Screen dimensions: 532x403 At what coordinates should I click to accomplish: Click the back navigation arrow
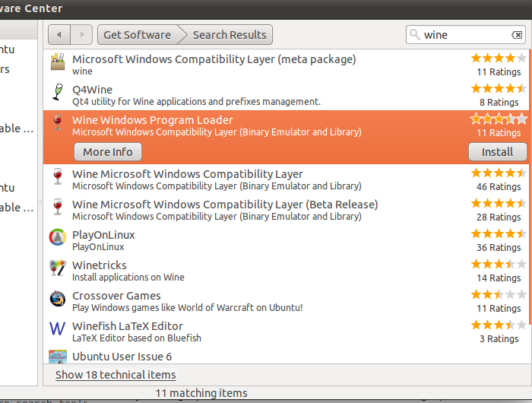59,35
